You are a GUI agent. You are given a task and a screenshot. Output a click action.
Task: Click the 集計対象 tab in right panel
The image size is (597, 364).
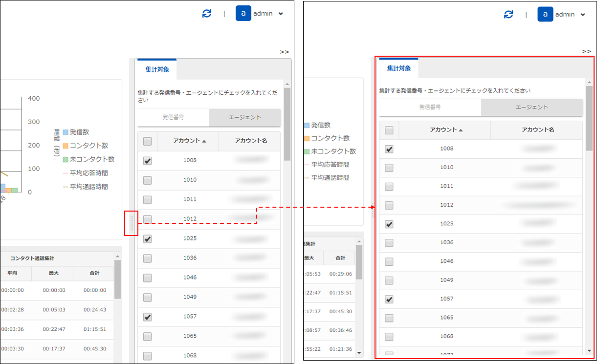tap(398, 68)
